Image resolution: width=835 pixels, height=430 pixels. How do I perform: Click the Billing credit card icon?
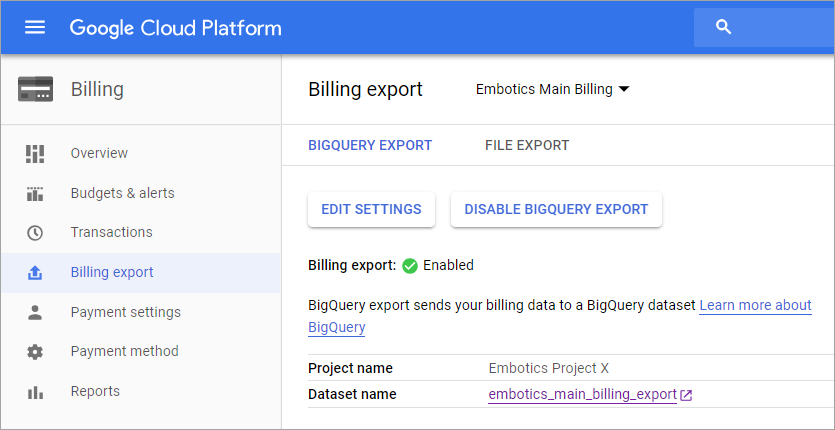coord(35,89)
